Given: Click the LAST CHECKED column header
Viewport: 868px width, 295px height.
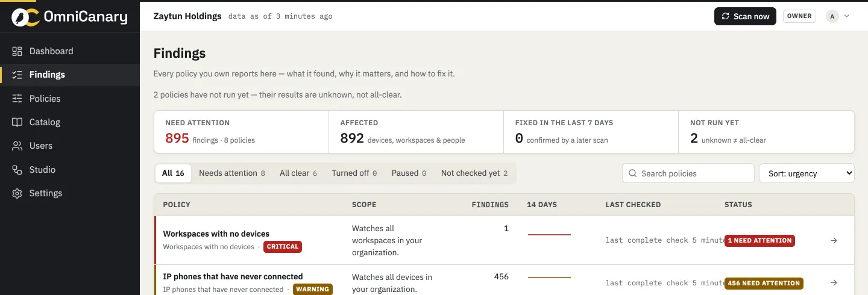Looking at the screenshot, I should (x=633, y=205).
